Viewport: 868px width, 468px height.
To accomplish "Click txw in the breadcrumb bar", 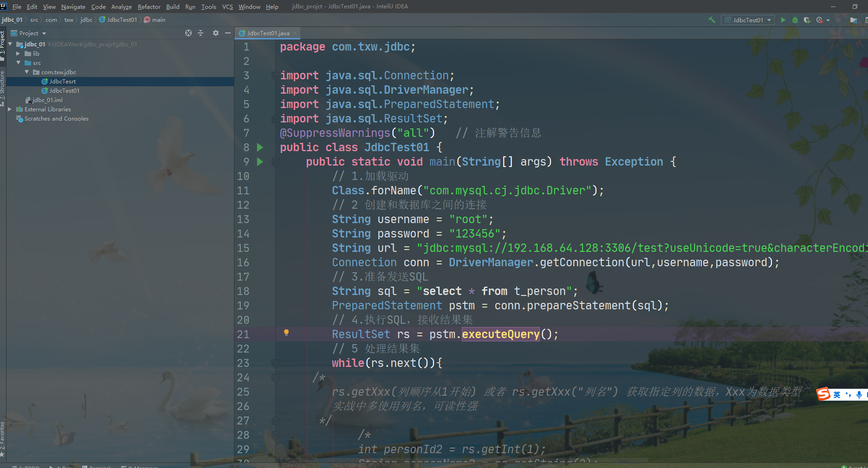I will 69,19.
